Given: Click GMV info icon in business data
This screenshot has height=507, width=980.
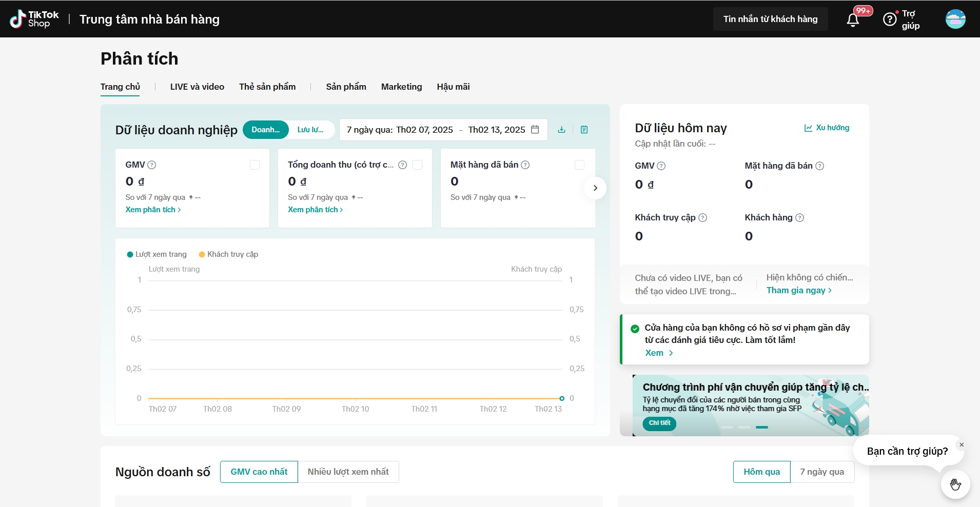Looking at the screenshot, I should coord(152,165).
